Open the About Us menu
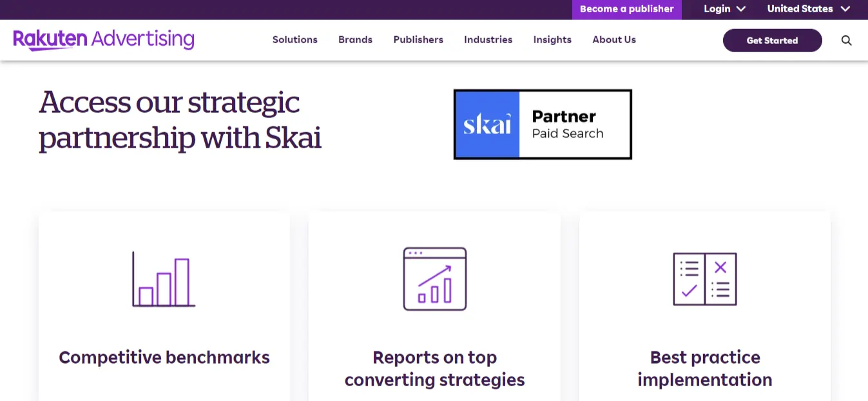Image resolution: width=868 pixels, height=401 pixels. pos(614,39)
